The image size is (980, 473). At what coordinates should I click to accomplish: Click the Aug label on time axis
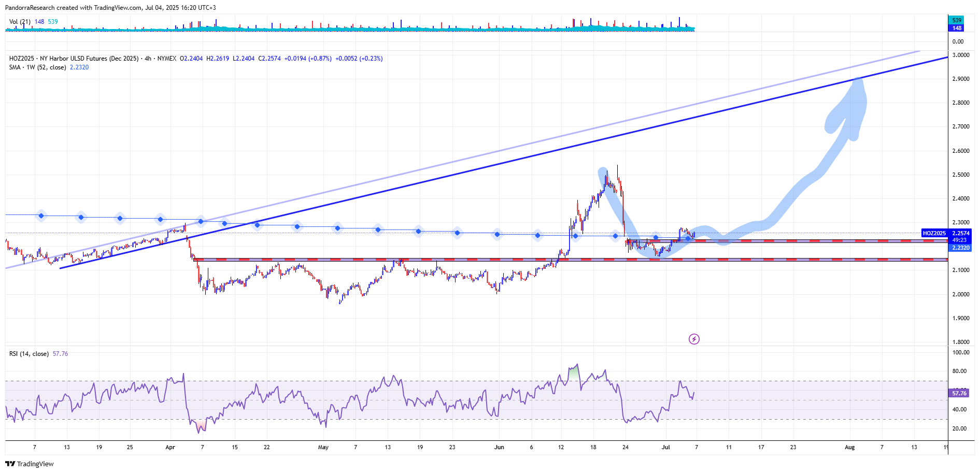[849, 447]
